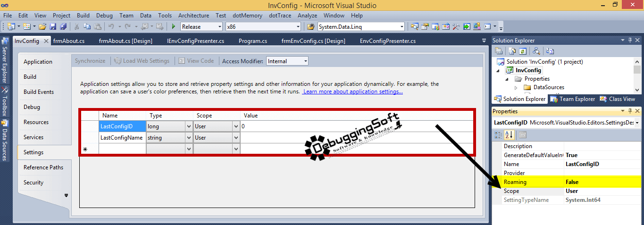Click the Start Page green arrow icon
The image size is (644, 225).
pyautogui.click(x=467, y=26)
